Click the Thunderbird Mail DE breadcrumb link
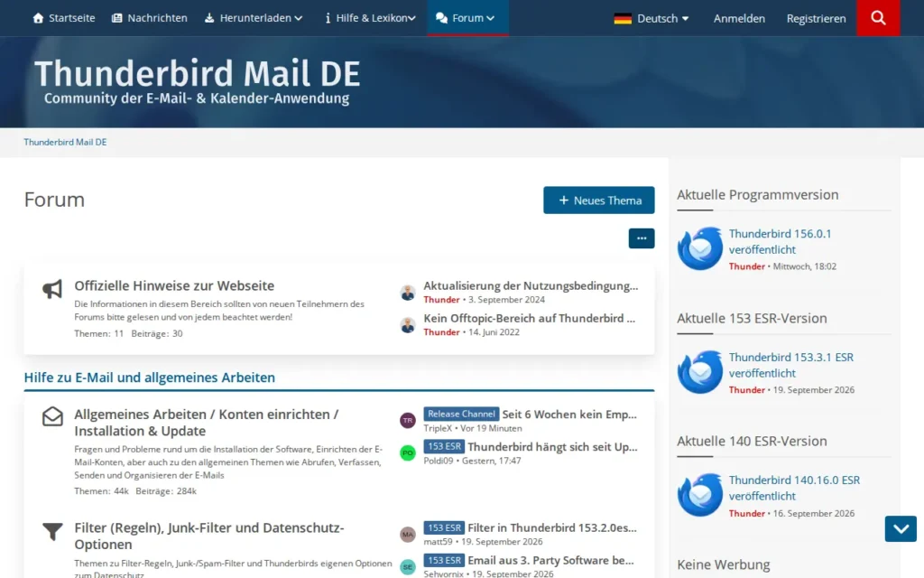Screen dimensions: 924x578 65,142
